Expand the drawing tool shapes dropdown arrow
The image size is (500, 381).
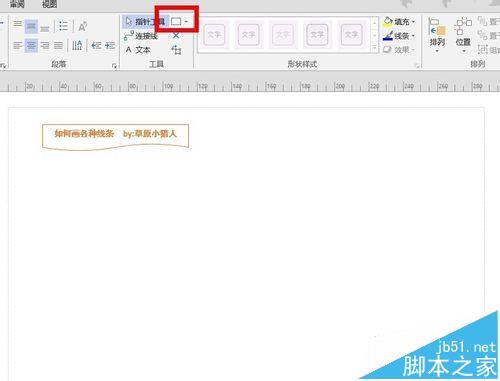pos(186,22)
